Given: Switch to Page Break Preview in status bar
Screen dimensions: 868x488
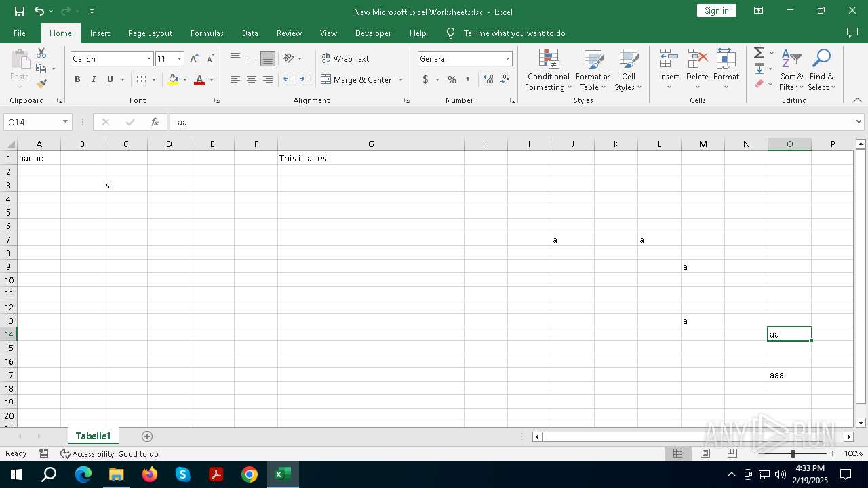Looking at the screenshot, I should (x=732, y=453).
